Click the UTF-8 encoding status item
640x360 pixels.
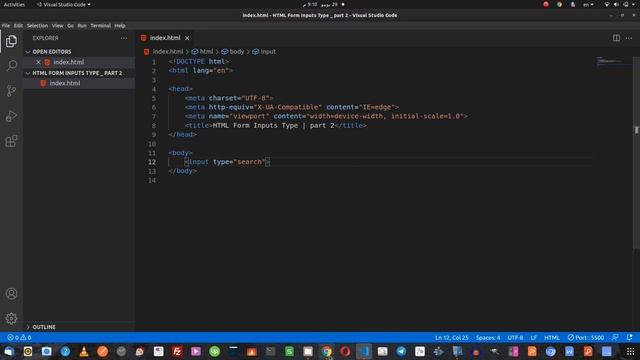515,338
